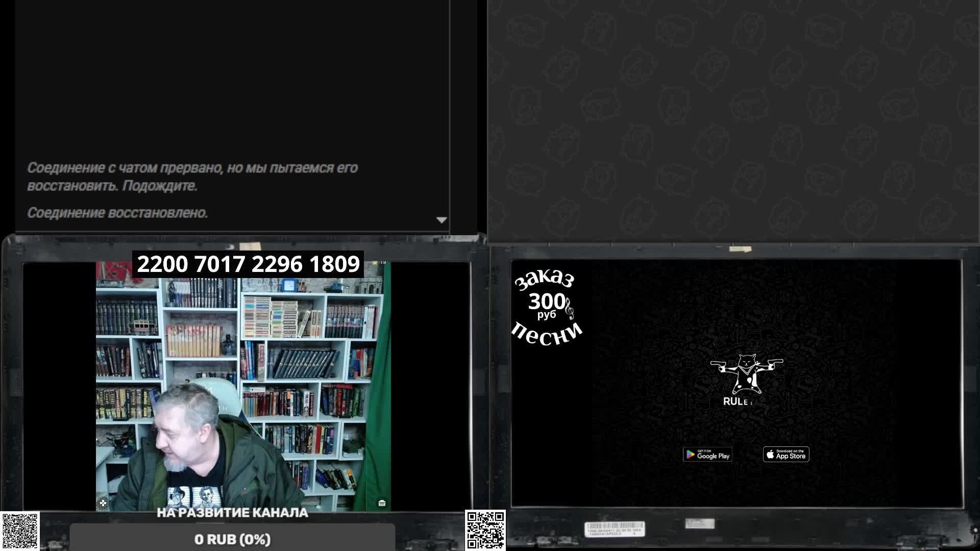This screenshot has height=551, width=980.
Task: Click the НА РАЗВИТИЕ КАНАЛА donation title
Action: 232,513
